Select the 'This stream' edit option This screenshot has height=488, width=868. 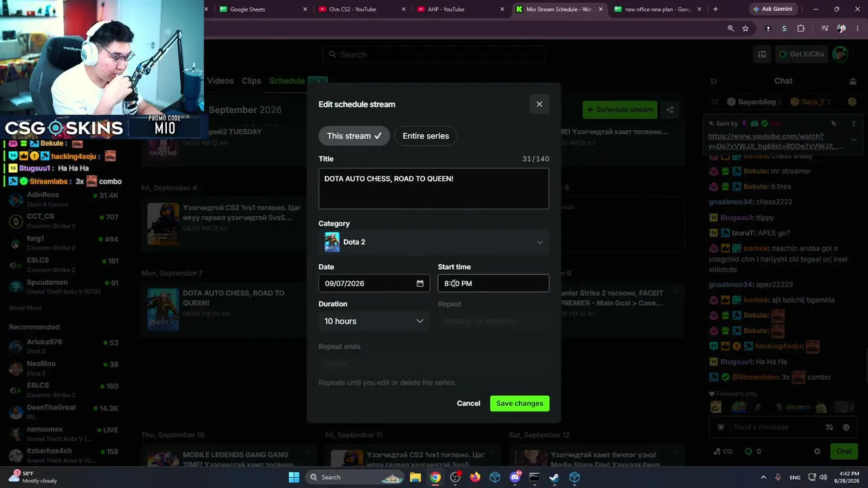click(x=354, y=136)
